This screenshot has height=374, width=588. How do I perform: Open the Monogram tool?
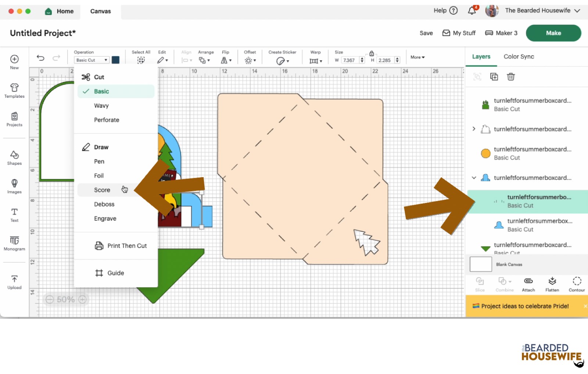[x=14, y=243]
